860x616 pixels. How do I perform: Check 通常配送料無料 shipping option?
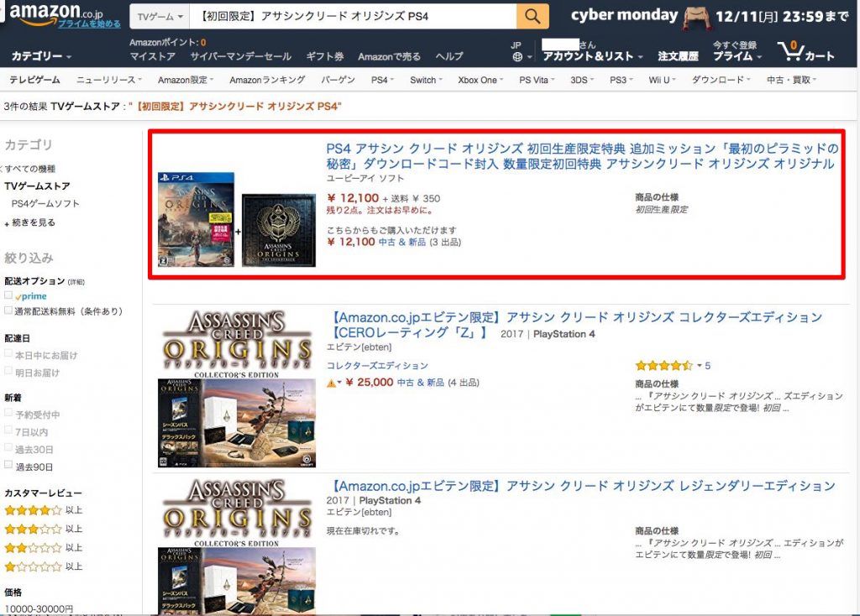coord(8,311)
